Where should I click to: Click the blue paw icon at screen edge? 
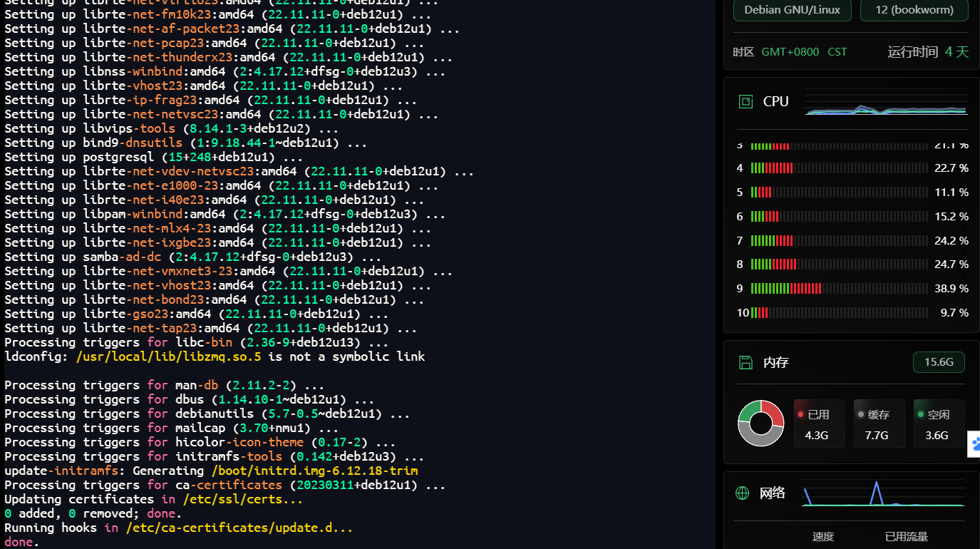[975, 444]
